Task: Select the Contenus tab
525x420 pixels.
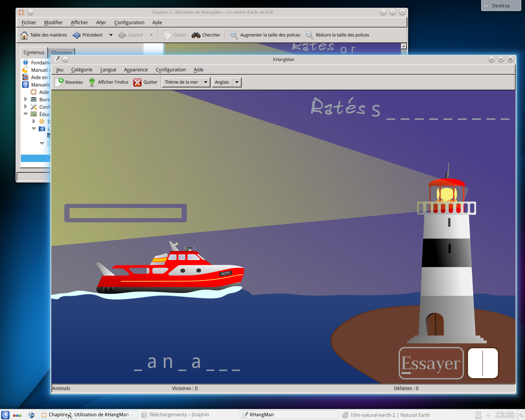Action: tap(34, 52)
